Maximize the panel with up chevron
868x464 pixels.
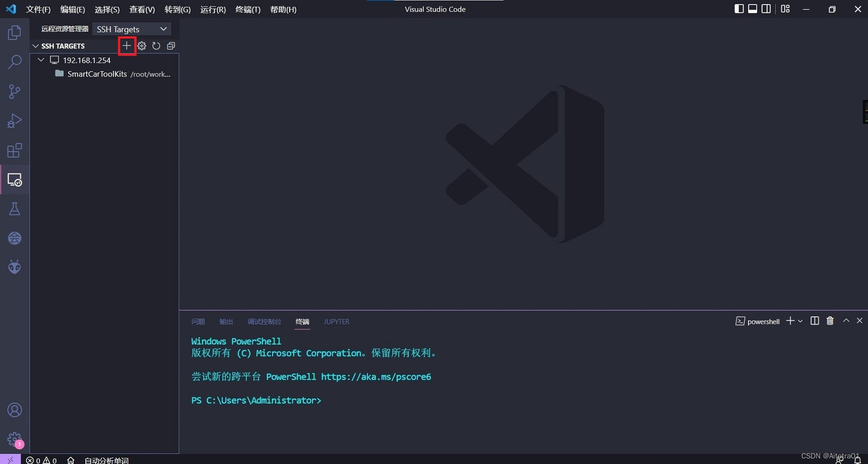tap(846, 321)
